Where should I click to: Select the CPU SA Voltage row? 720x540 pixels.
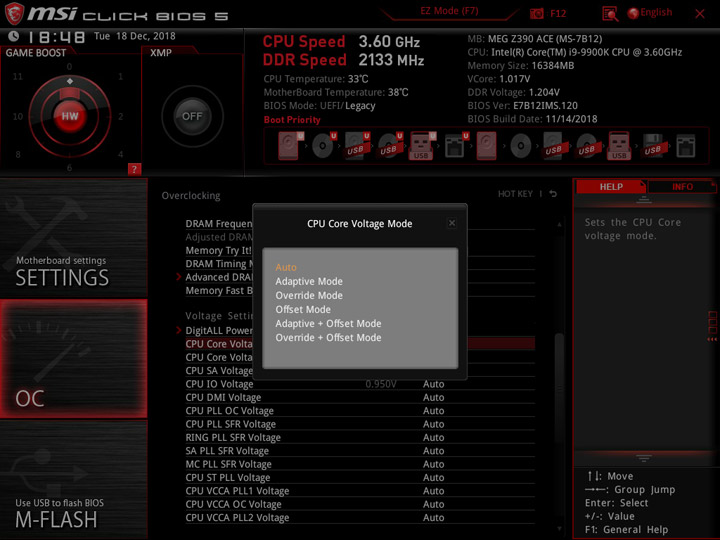(360, 371)
